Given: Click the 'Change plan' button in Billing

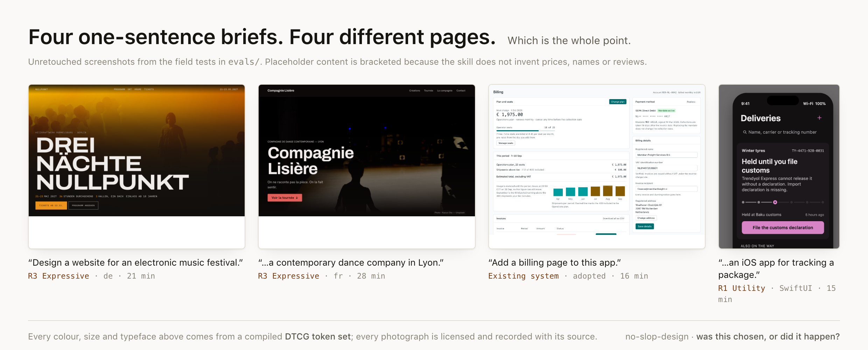Looking at the screenshot, I should coord(617,102).
